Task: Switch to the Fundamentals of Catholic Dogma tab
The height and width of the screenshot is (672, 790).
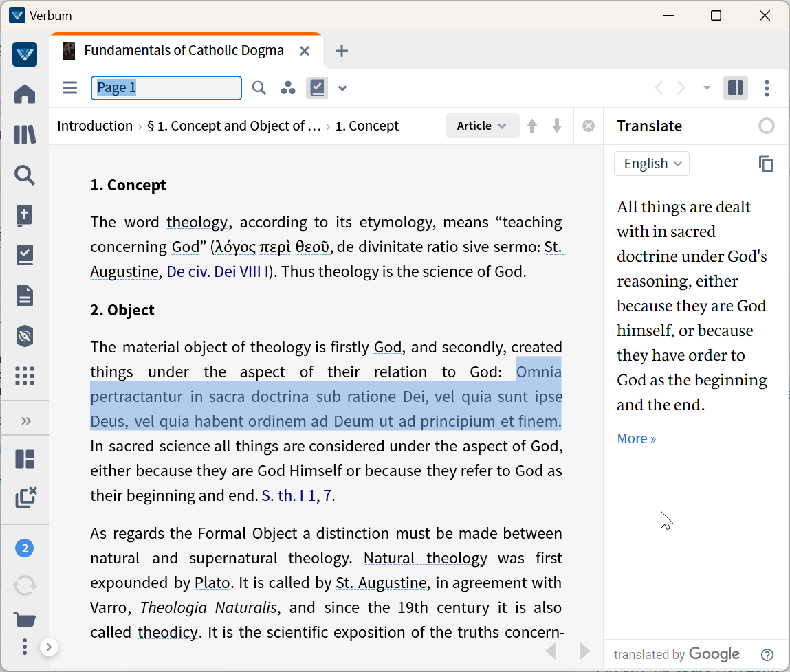Action: tap(183, 50)
